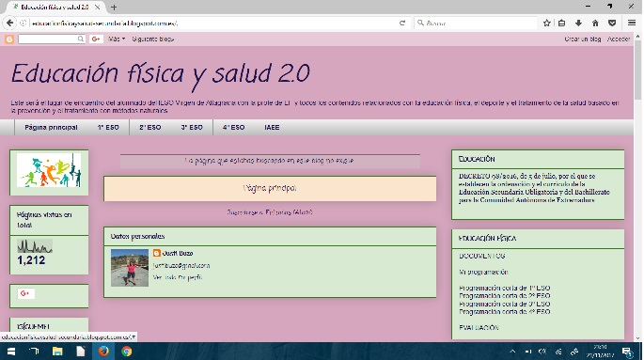Click the page vertical scrollbar thumb
The width and height of the screenshot is (644, 360).
click(x=637, y=70)
